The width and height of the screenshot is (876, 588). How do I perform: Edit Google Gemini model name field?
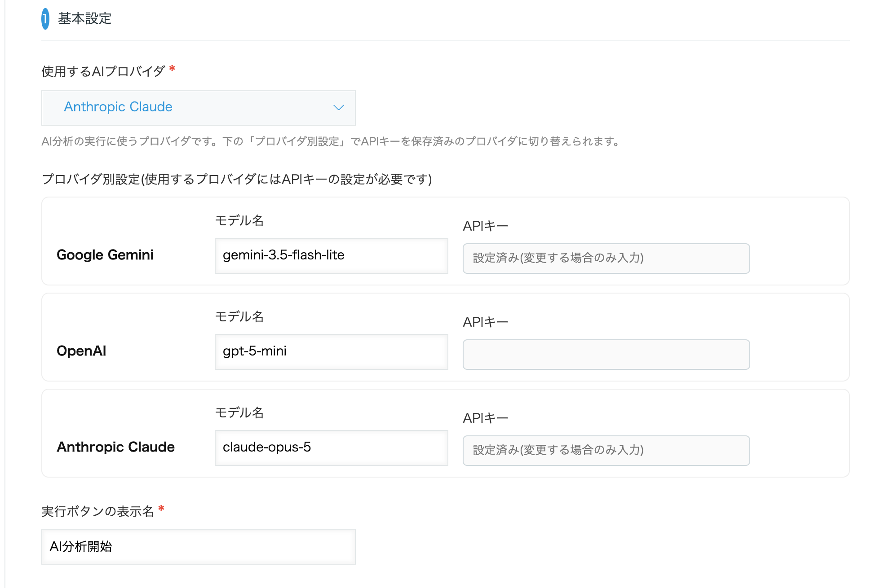(x=331, y=255)
